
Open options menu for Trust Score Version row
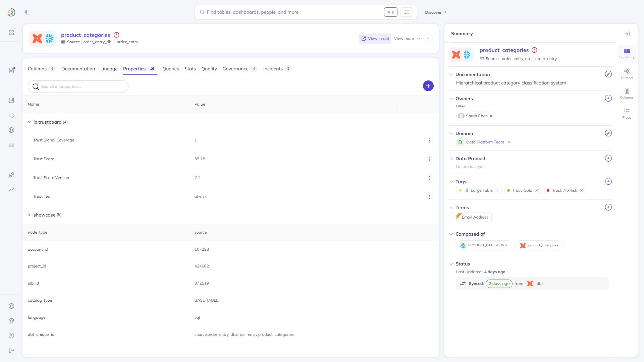coord(430,178)
